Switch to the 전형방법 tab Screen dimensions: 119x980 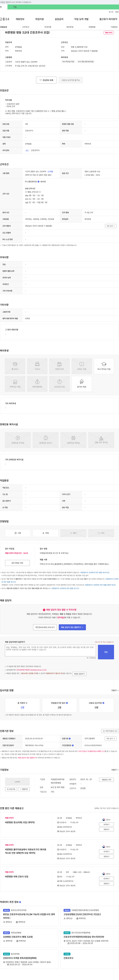coord(92,27)
